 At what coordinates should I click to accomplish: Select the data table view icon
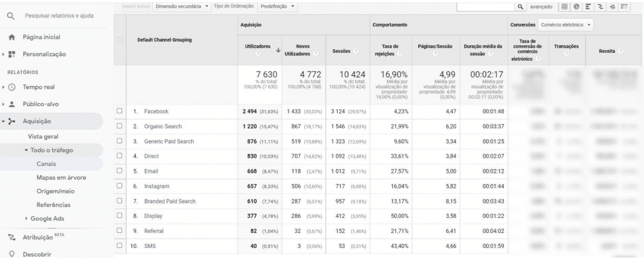[564, 6]
